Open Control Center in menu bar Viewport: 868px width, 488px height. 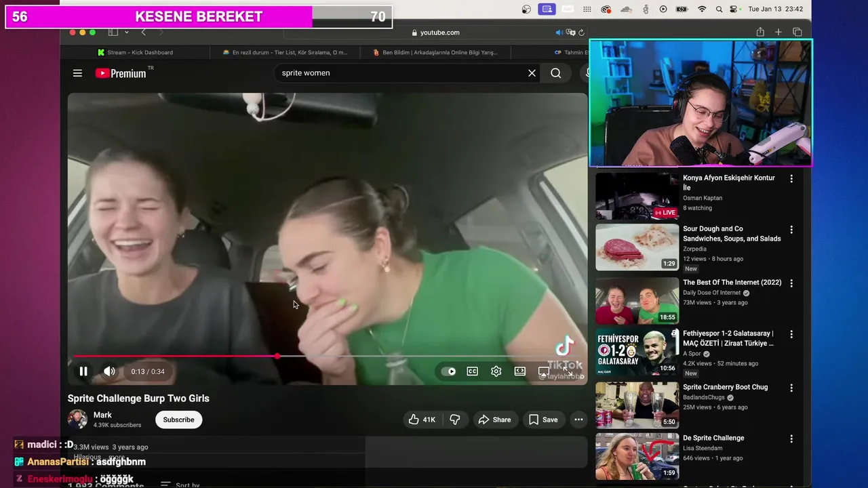click(x=734, y=9)
